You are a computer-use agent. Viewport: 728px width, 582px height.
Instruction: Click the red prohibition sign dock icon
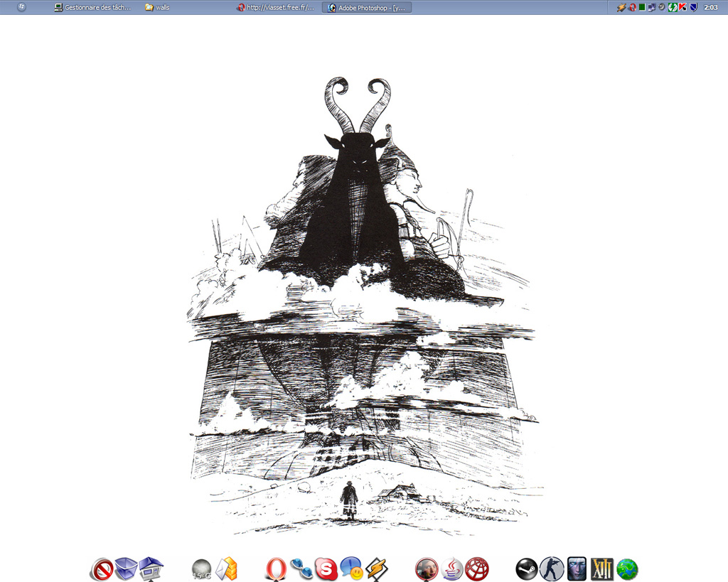tap(102, 569)
